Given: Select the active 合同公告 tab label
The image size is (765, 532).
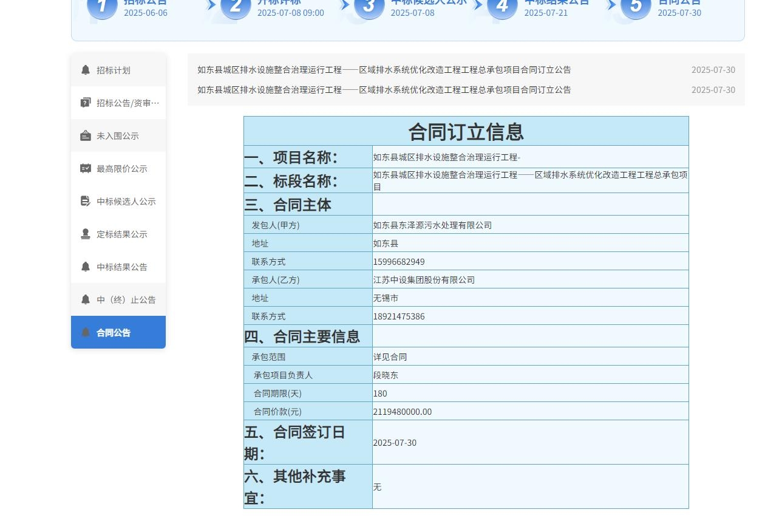Looking at the screenshot, I should tap(114, 332).
